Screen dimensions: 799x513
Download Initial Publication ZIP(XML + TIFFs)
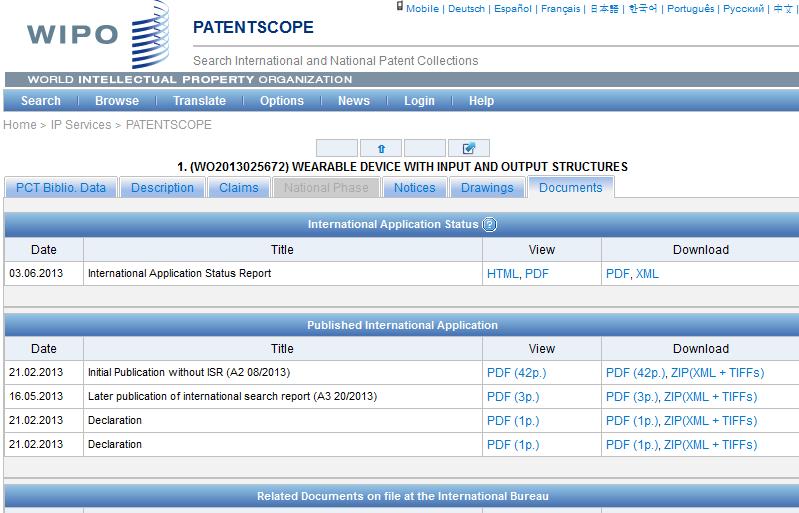(717, 373)
